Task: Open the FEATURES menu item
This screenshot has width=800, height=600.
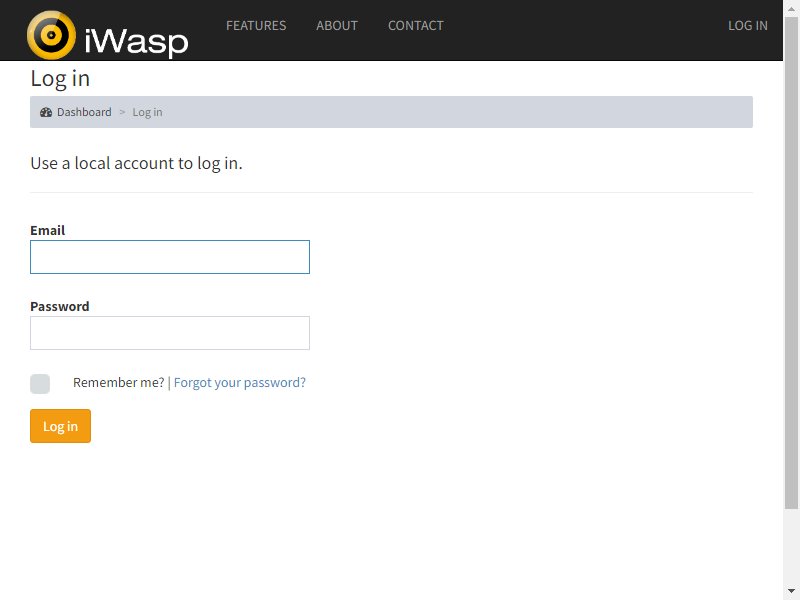Action: click(x=256, y=26)
